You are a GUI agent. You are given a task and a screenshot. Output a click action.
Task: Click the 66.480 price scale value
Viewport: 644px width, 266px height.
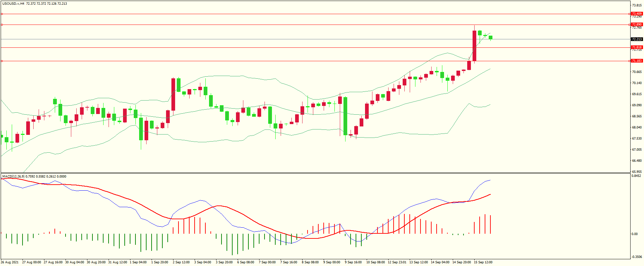[x=637, y=161]
